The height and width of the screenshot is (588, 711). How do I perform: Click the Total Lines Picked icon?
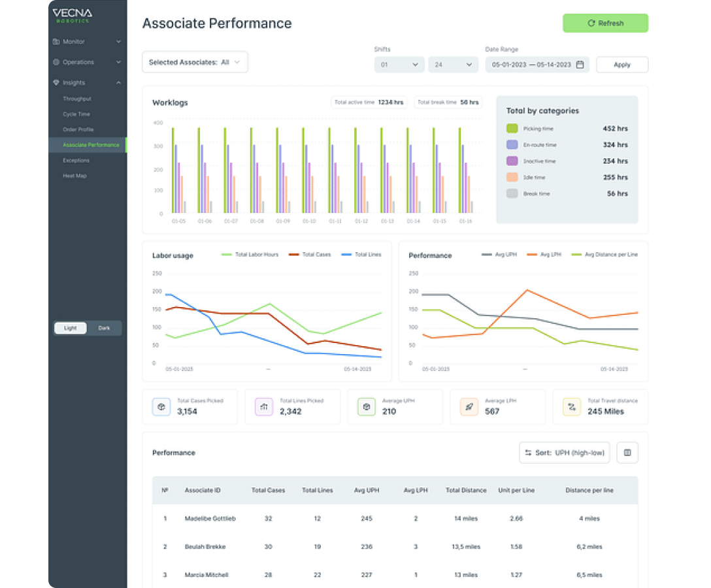[264, 407]
